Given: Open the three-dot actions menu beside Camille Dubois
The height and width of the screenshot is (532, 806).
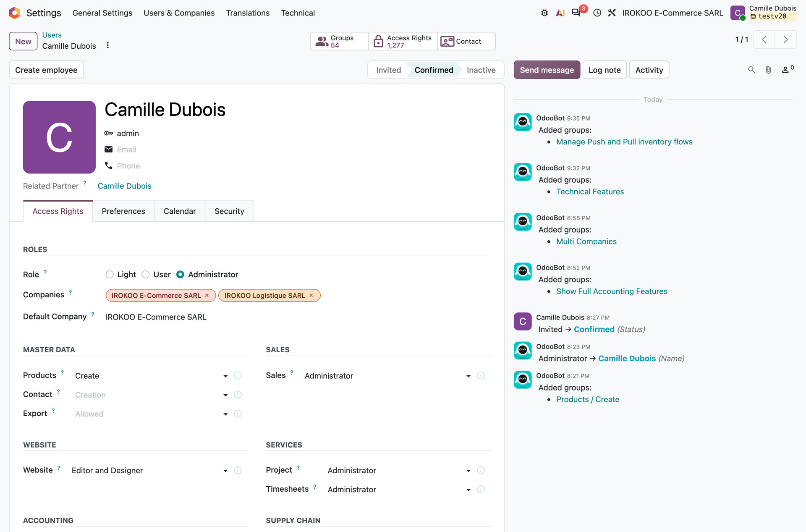Looking at the screenshot, I should (108, 45).
